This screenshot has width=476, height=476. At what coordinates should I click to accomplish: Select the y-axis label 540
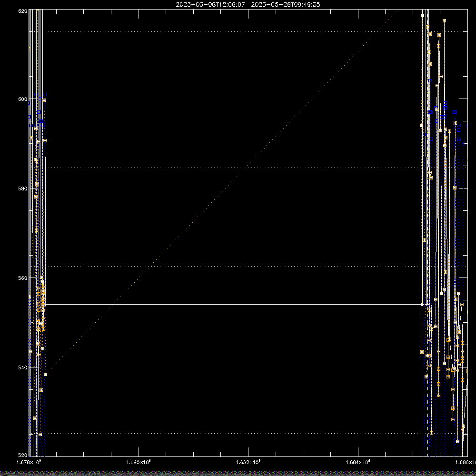click(23, 367)
